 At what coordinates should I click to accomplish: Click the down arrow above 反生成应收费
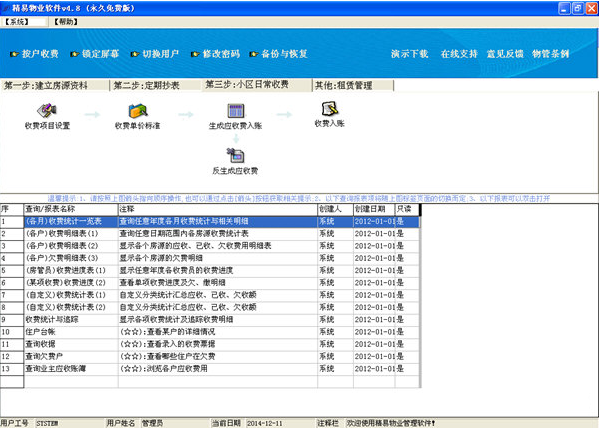click(236, 138)
